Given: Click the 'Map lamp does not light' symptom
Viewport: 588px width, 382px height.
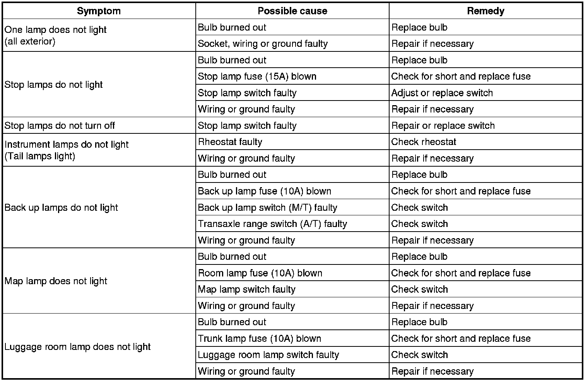Looking at the screenshot, I should point(56,281).
